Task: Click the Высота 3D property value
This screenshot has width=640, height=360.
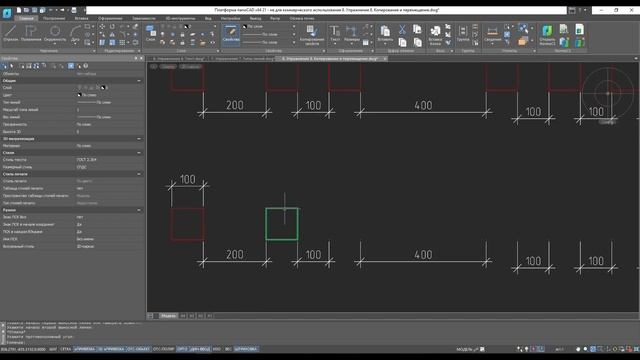Action: point(78,131)
